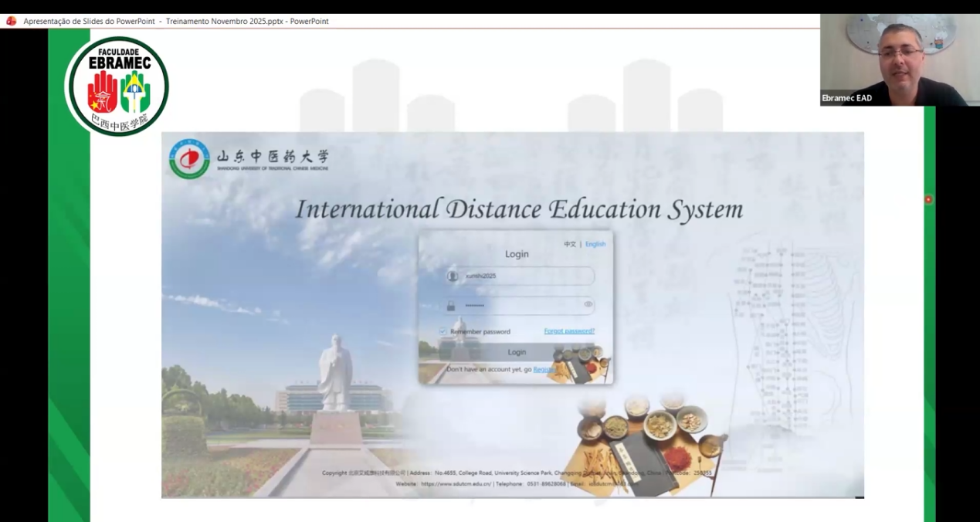Focus the masked password text in the password field
This screenshot has width=980, height=522.
point(475,306)
